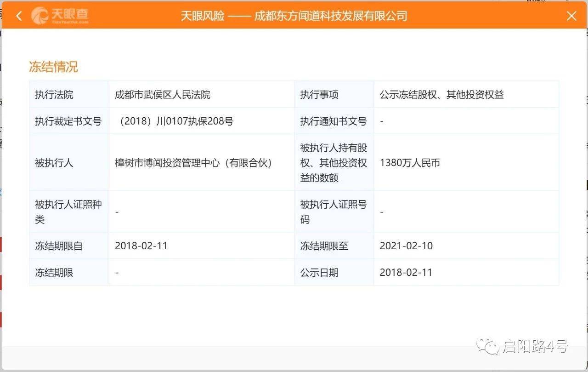The width and height of the screenshot is (588, 372).
Task: Select the case number (2018)川0107执保208号
Action: pos(175,121)
